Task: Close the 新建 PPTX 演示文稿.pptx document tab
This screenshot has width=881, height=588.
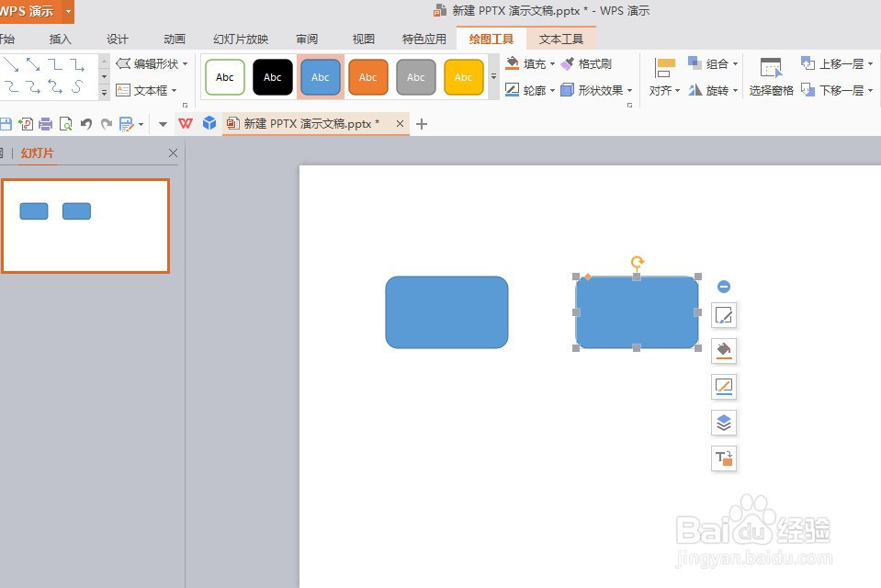Action: pos(400,124)
